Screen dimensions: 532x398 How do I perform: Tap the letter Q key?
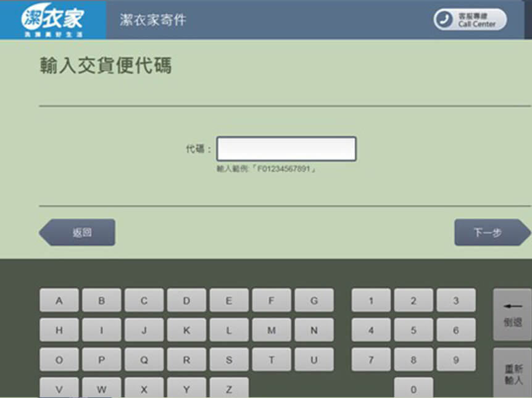[144, 360]
